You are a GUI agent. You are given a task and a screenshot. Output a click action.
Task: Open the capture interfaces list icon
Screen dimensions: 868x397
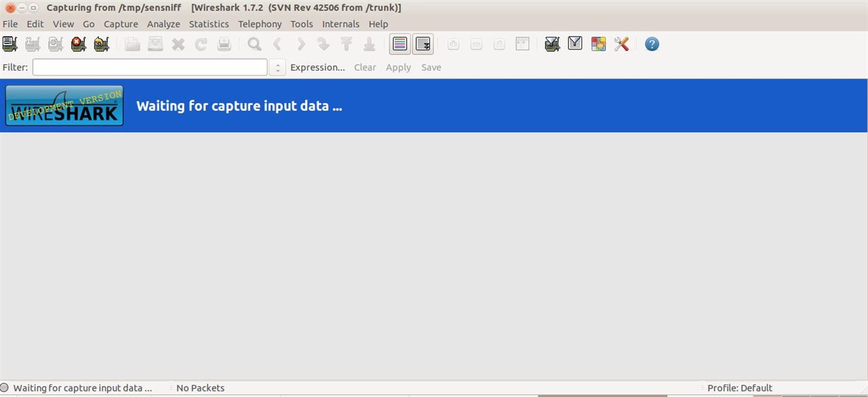tap(10, 44)
